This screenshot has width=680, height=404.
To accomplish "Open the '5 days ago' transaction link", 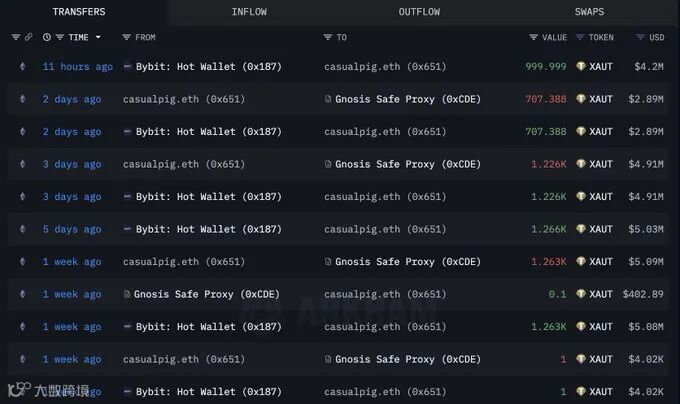I will tap(72, 229).
